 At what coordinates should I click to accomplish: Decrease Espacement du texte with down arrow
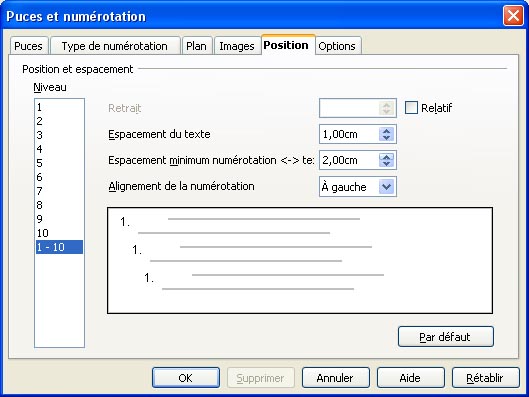click(386, 138)
